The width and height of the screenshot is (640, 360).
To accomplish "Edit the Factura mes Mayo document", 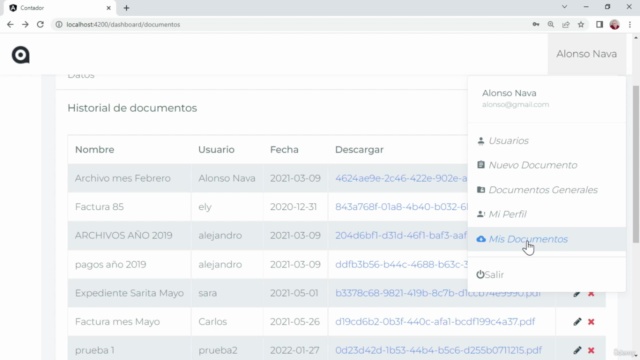I will 577,322.
